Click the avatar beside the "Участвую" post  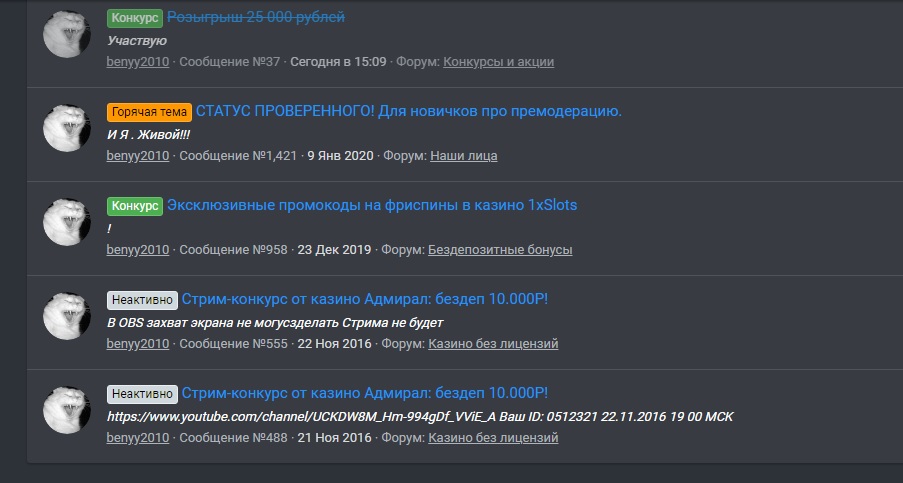tap(66, 34)
